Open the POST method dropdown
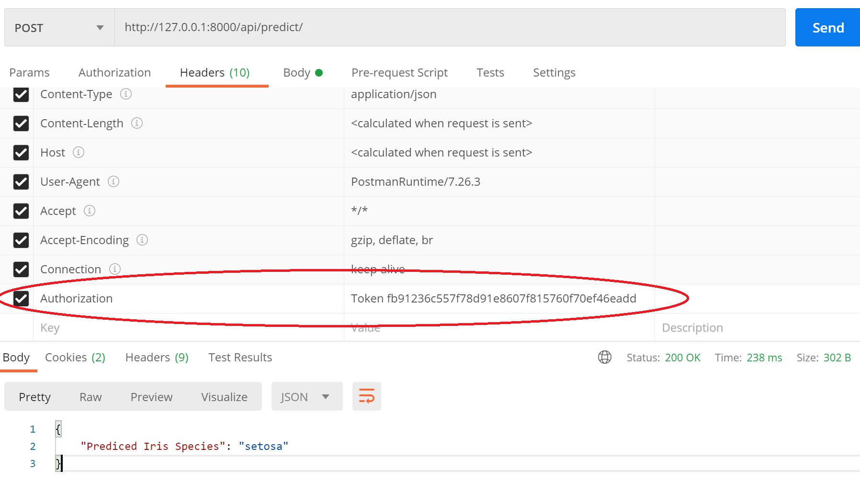860x504 pixels. [x=59, y=28]
